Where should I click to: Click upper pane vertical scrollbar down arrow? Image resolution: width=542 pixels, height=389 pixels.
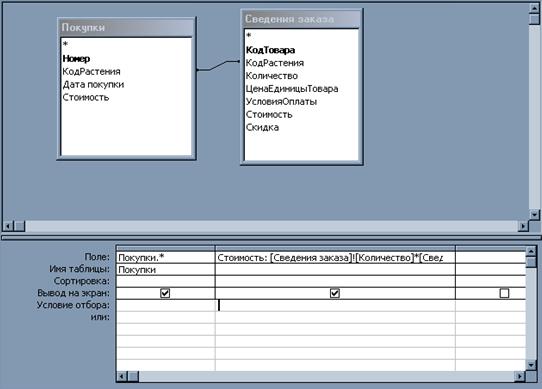pos(534,215)
